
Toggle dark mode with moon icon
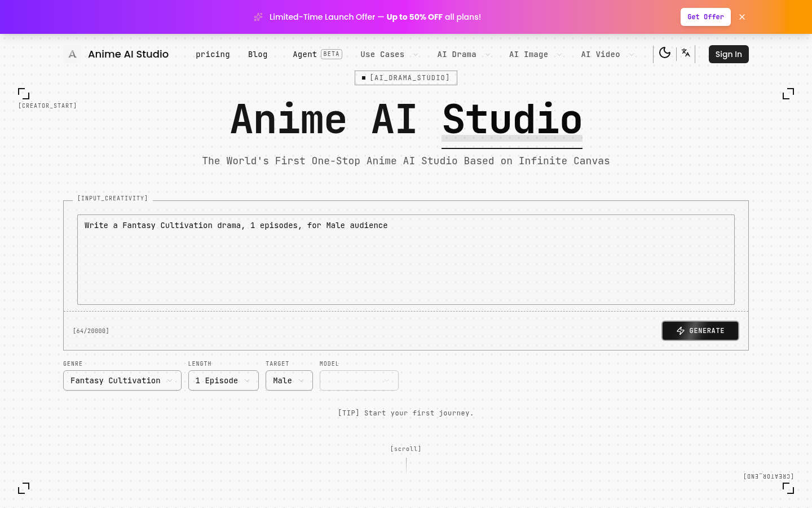[x=665, y=53]
